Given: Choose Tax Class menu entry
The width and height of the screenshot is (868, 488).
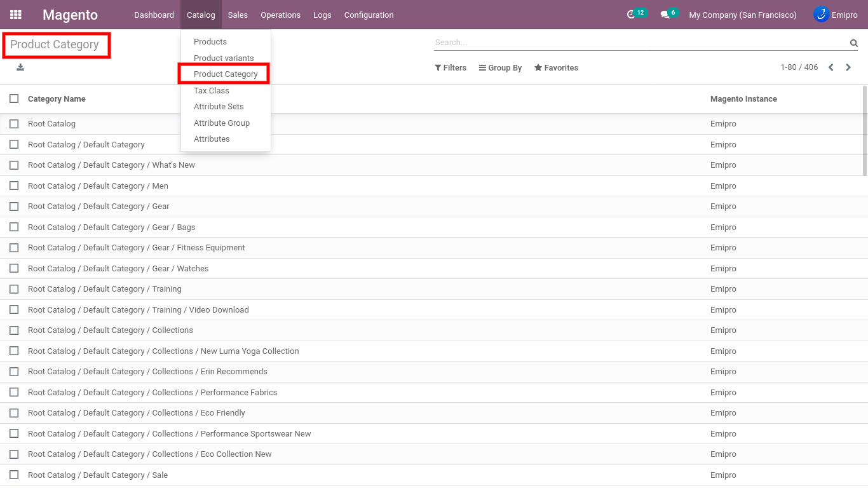Looking at the screenshot, I should (212, 90).
